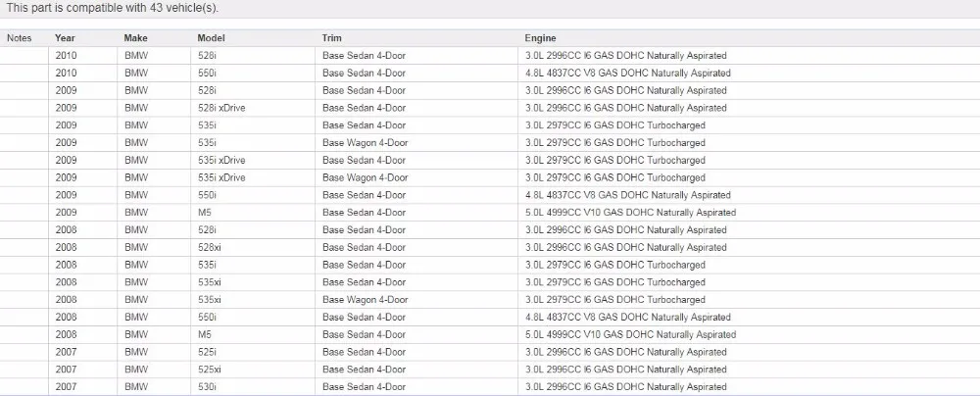Select the 2009 528i model cell

[x=209, y=91]
